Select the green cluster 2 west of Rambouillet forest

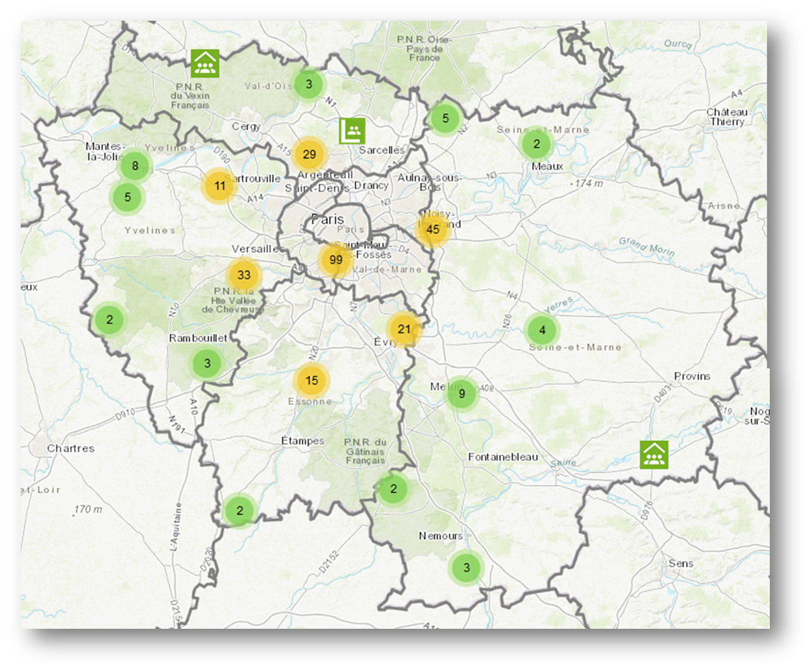[109, 320]
